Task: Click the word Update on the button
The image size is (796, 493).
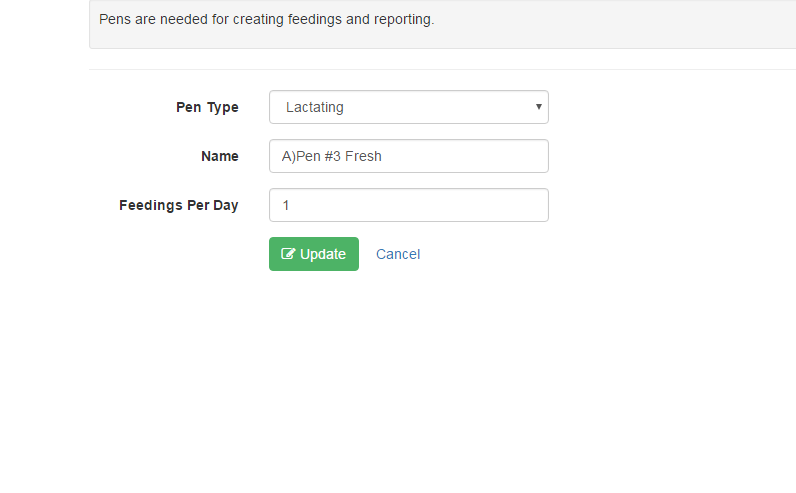Action: click(x=323, y=254)
